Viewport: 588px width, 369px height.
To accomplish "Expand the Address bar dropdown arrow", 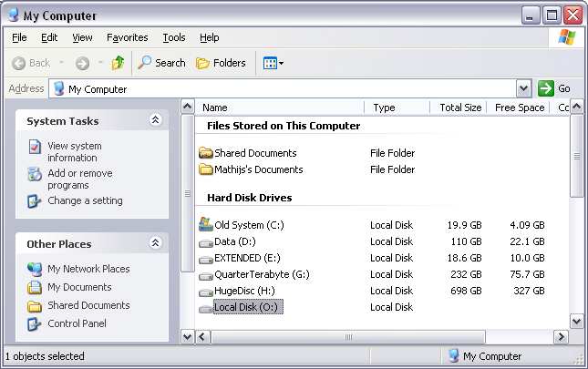I will (523, 88).
